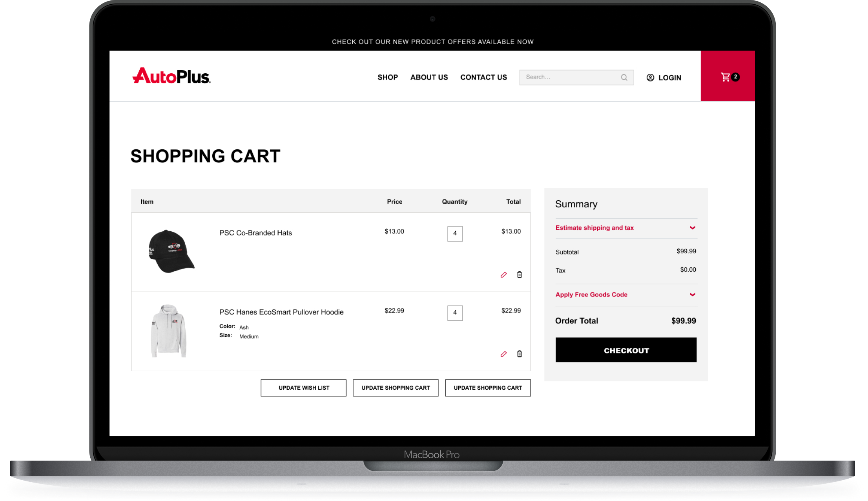Go to About Us page
The height and width of the screenshot is (501, 868).
point(429,77)
